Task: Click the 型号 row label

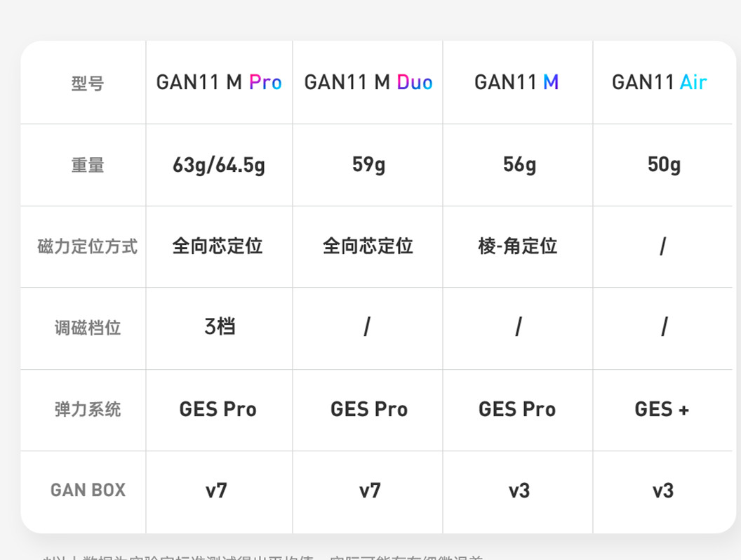Action: [x=88, y=84]
